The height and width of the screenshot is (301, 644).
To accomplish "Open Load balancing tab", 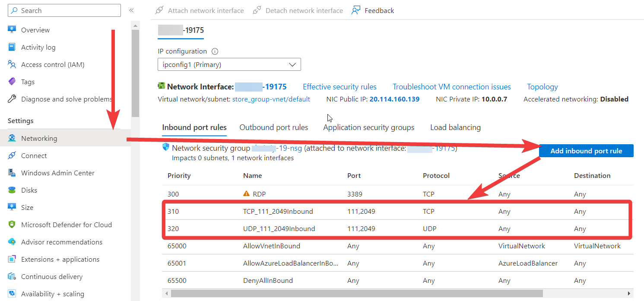I will 455,127.
